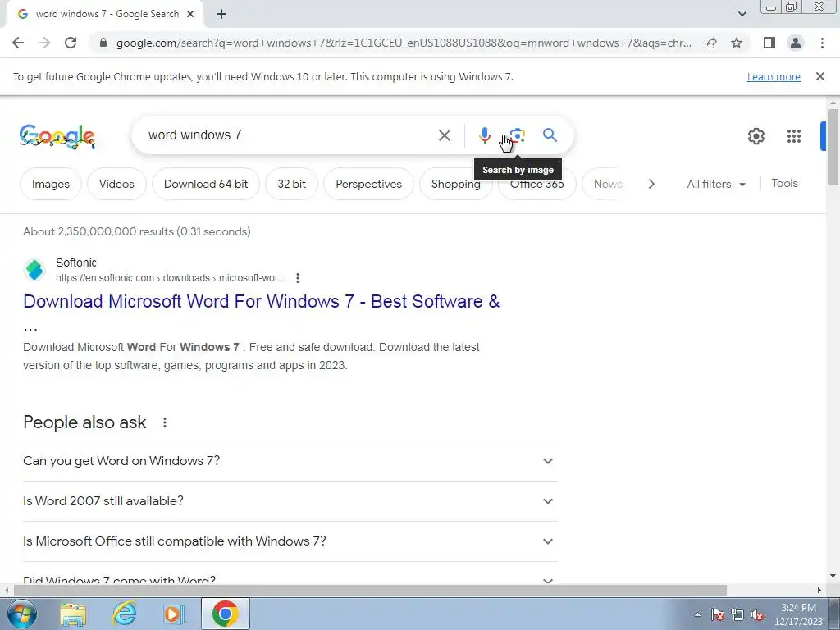Reload the current page
Screen dimensions: 840x630
[71, 43]
